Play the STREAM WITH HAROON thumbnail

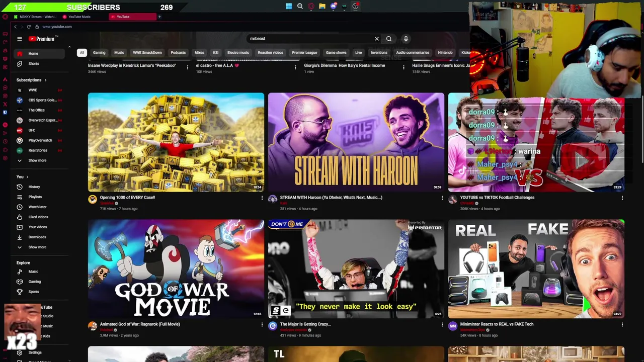point(356,142)
